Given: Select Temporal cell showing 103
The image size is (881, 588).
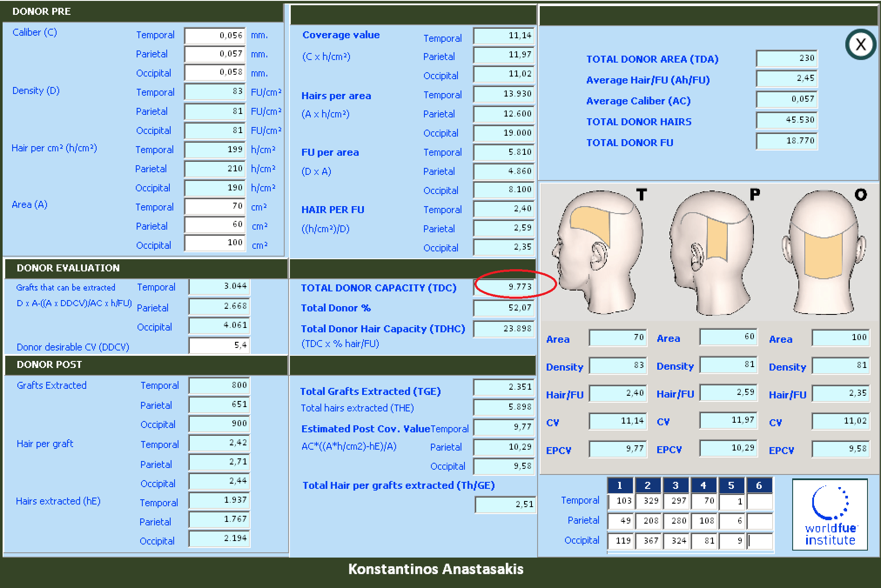Looking at the screenshot, I should pyautogui.click(x=621, y=501).
